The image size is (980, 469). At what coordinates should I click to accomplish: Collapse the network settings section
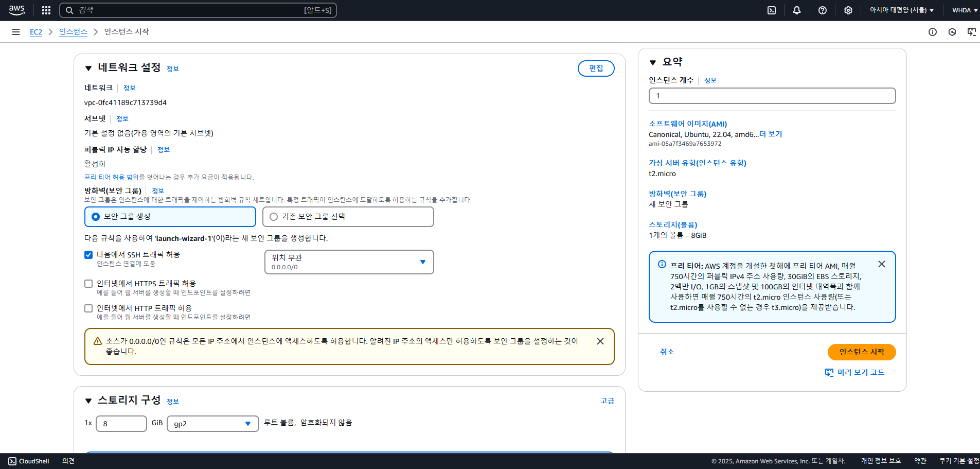pos(88,68)
